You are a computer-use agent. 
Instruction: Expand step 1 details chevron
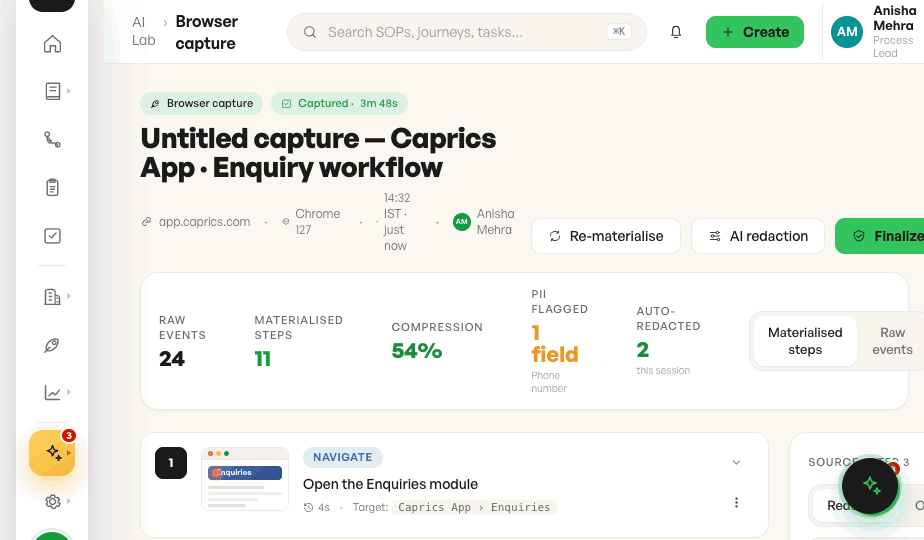(736, 462)
